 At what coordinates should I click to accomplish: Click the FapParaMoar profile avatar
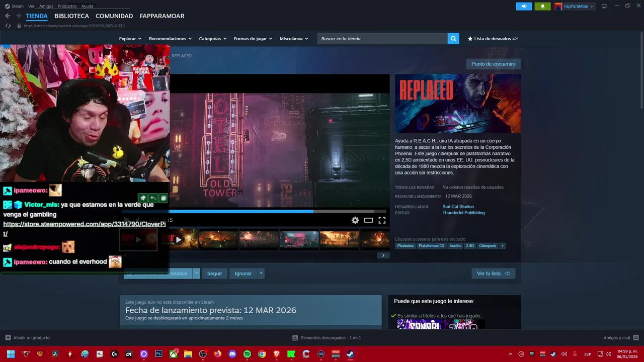[558, 6]
